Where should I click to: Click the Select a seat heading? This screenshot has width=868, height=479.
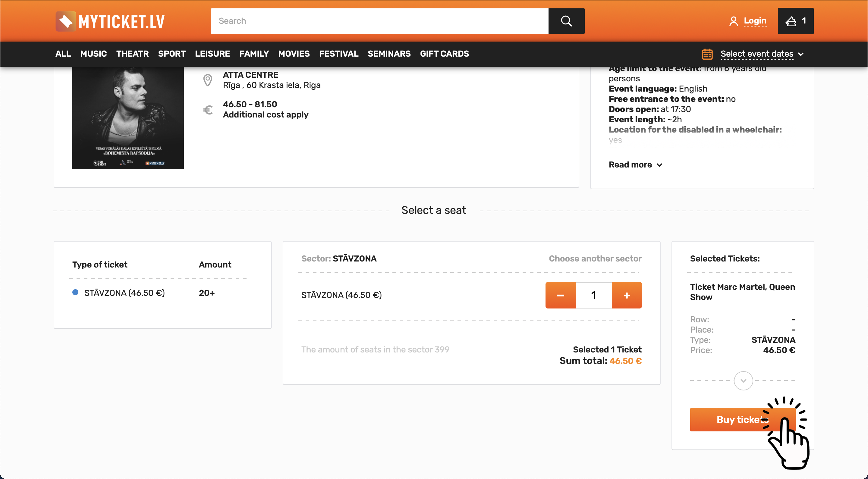point(434,210)
